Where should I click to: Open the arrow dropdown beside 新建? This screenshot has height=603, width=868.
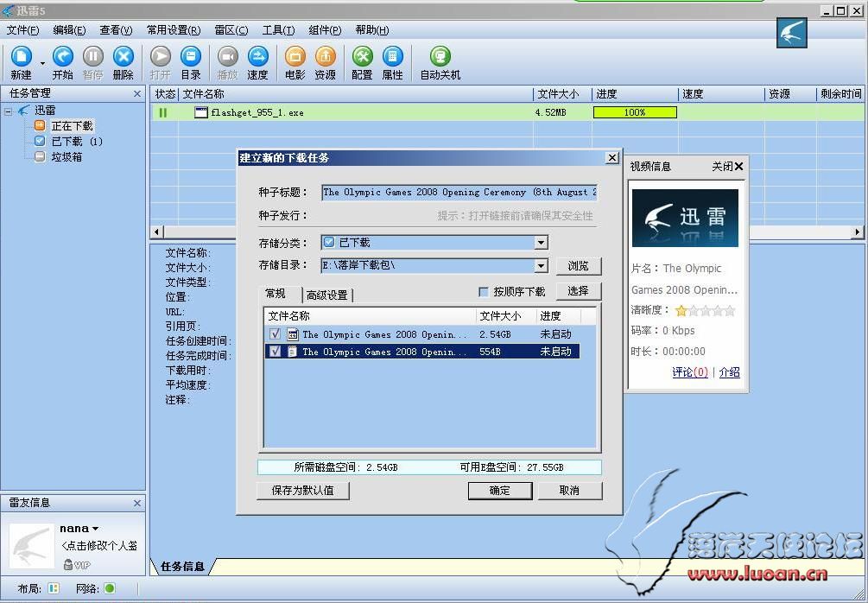(x=42, y=64)
